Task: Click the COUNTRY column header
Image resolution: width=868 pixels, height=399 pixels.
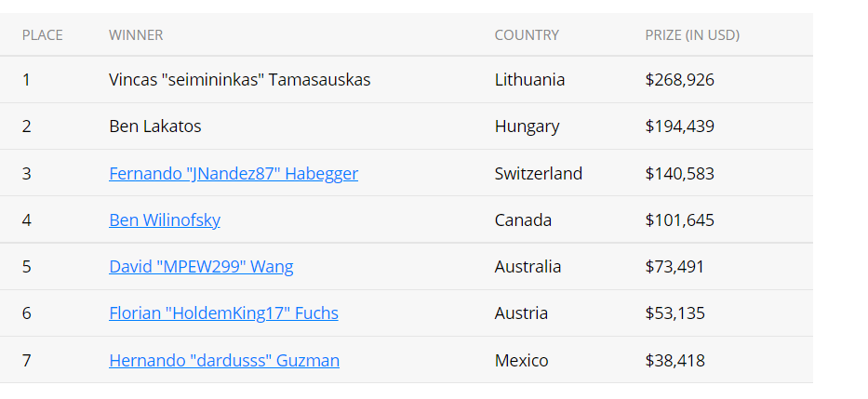Action: (527, 35)
